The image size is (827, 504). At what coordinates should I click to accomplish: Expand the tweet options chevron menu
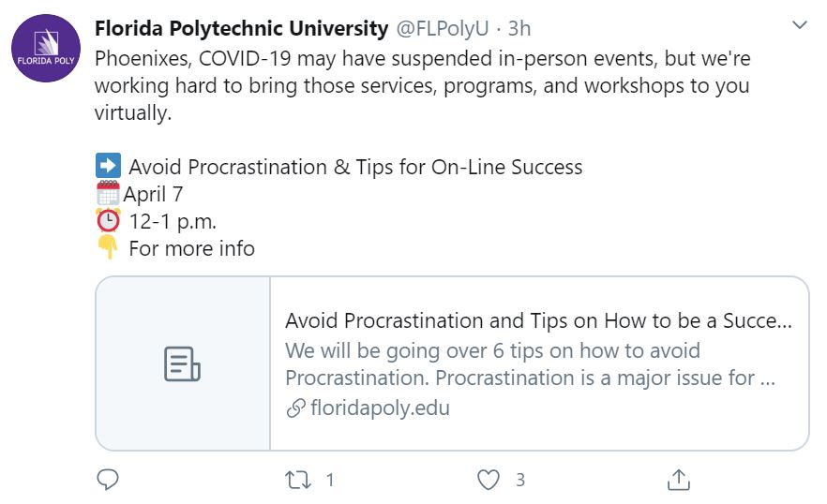[800, 24]
